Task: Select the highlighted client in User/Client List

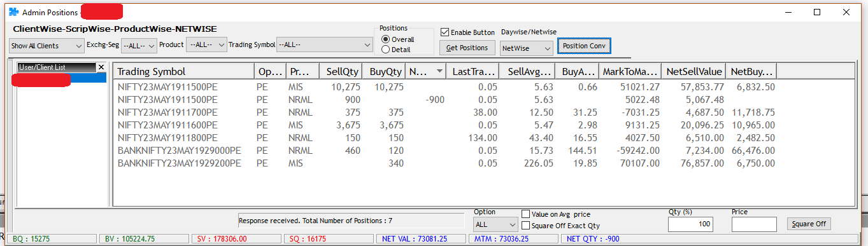Action: (x=62, y=78)
